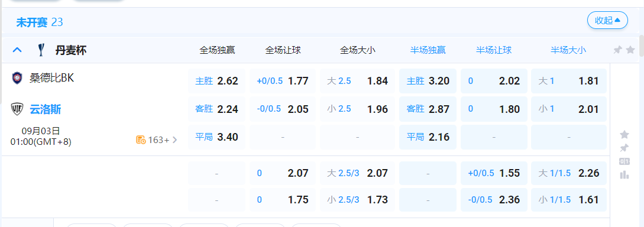This screenshot has width=644, height=227.
Task: Choose 小 1/1.5 at 1.61
Action: tap(568, 200)
